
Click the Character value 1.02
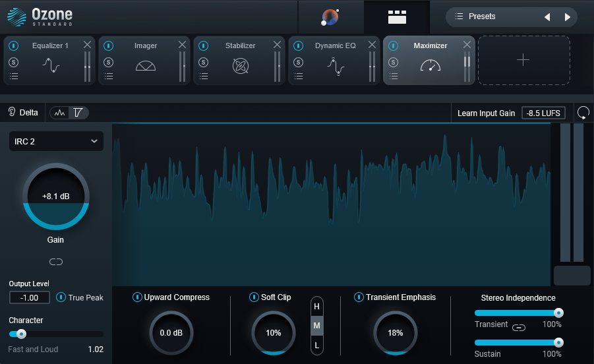coord(96,349)
